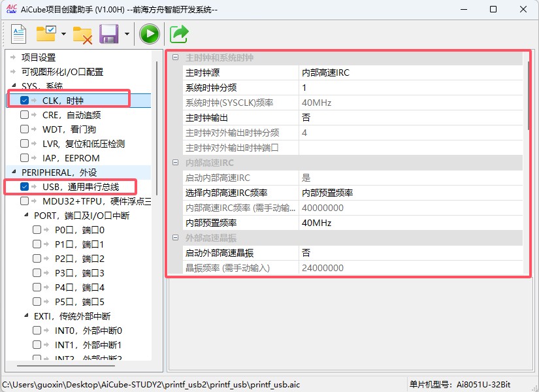Click the close project folder icon
The height and width of the screenshot is (392, 539).
point(82,35)
